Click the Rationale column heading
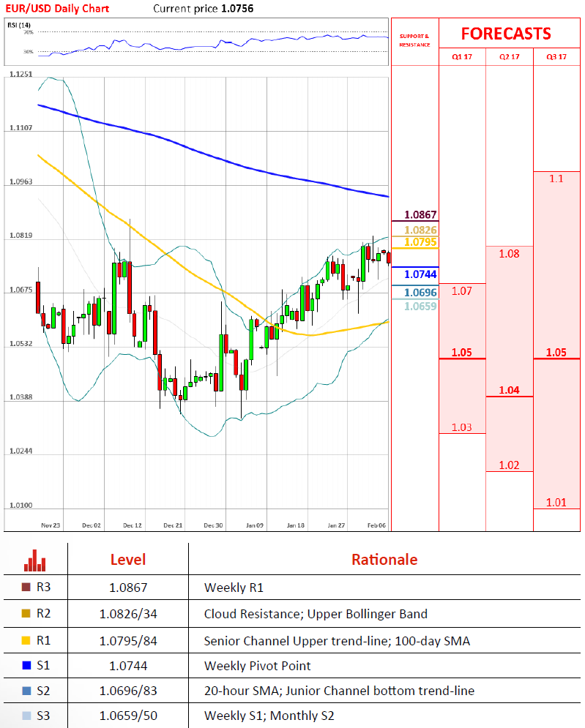The width and height of the screenshot is (585, 728). click(384, 560)
